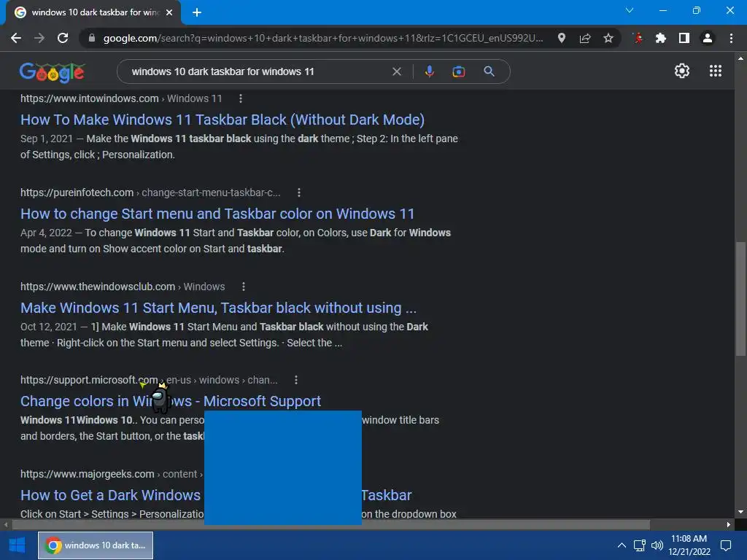This screenshot has width=747, height=560.
Task: Show hidden system tray icons
Action: [622, 545]
